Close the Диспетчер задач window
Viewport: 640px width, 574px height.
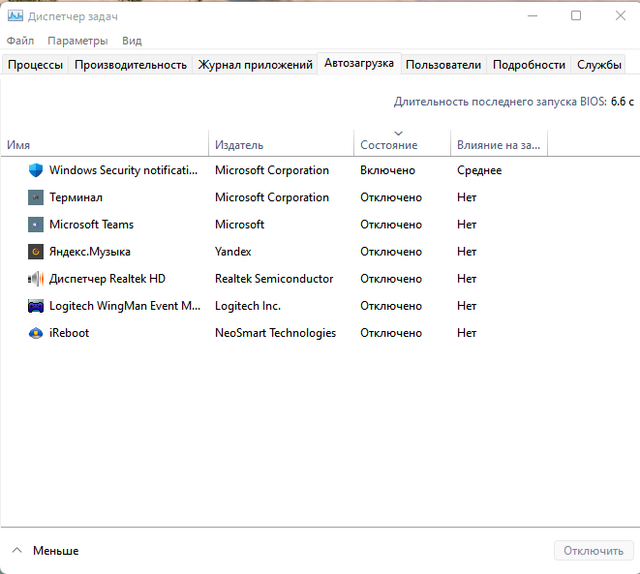(620, 16)
